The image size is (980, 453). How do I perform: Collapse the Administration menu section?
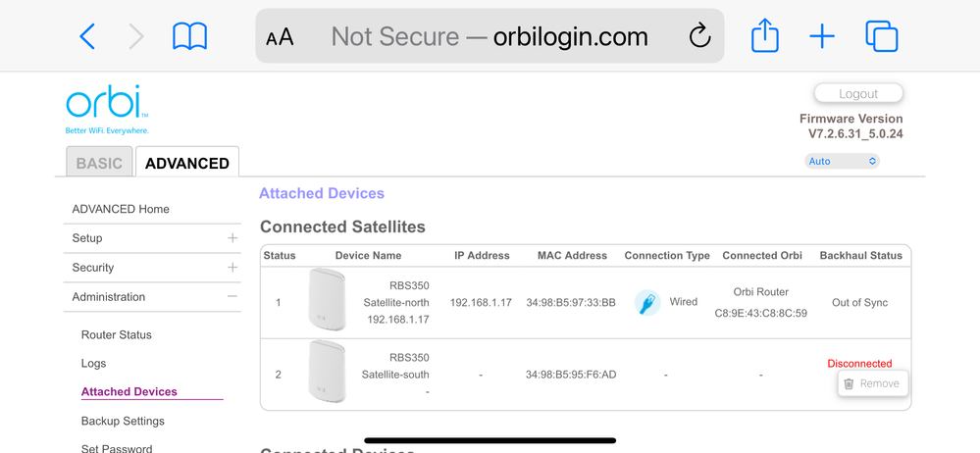click(232, 297)
